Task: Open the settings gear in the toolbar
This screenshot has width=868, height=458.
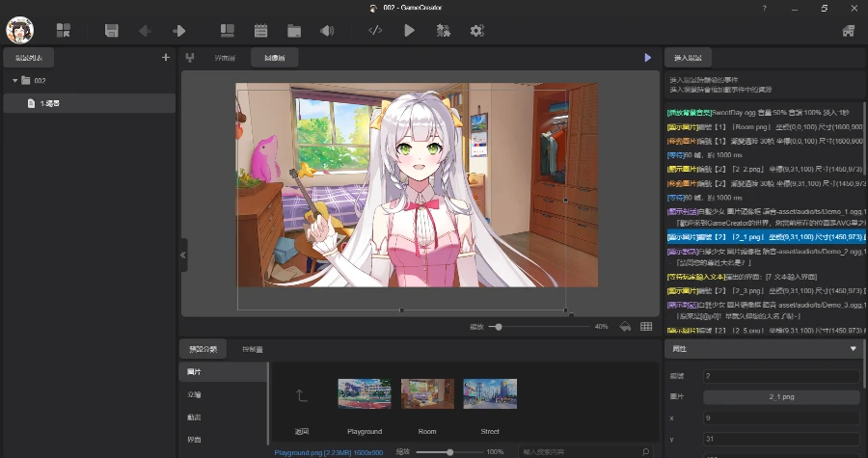Action: coord(476,31)
